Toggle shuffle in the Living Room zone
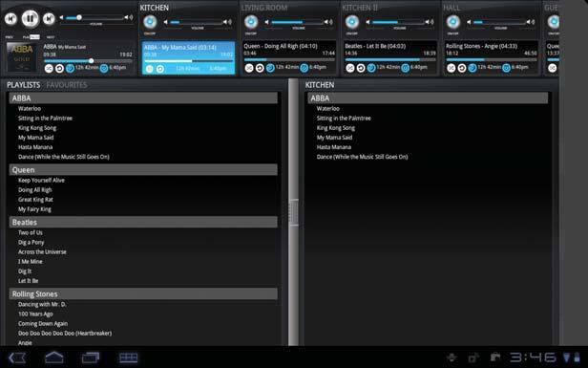Screen dimensions: 588x368 (249, 68)
